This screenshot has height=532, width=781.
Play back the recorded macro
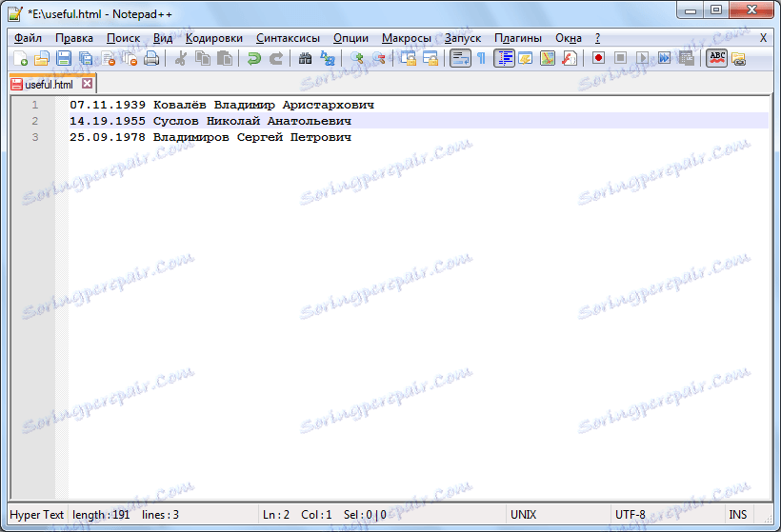(642, 59)
